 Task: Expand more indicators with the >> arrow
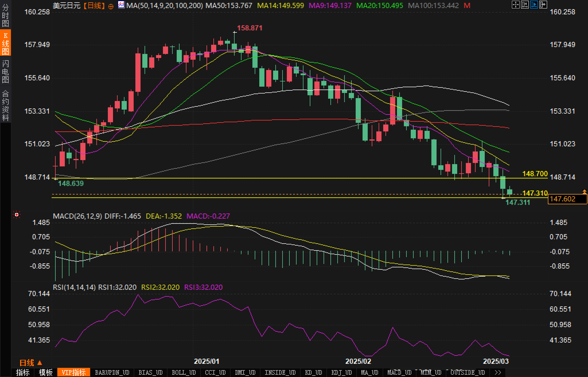pos(498,373)
